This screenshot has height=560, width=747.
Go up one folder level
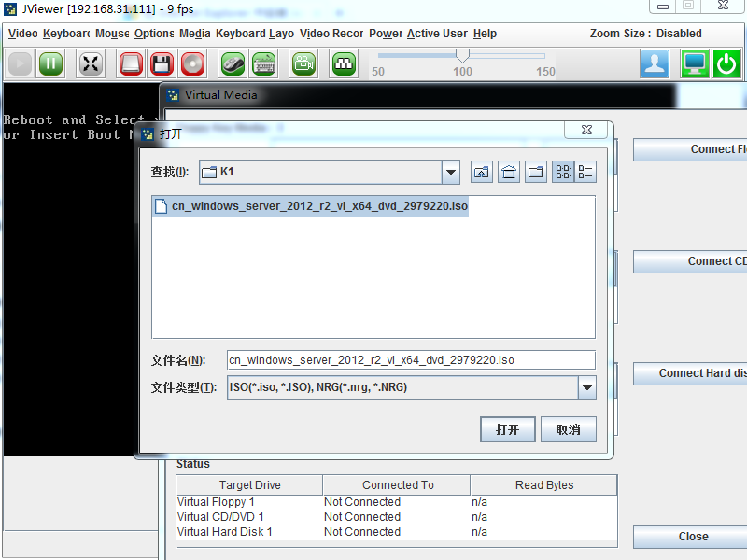click(482, 172)
